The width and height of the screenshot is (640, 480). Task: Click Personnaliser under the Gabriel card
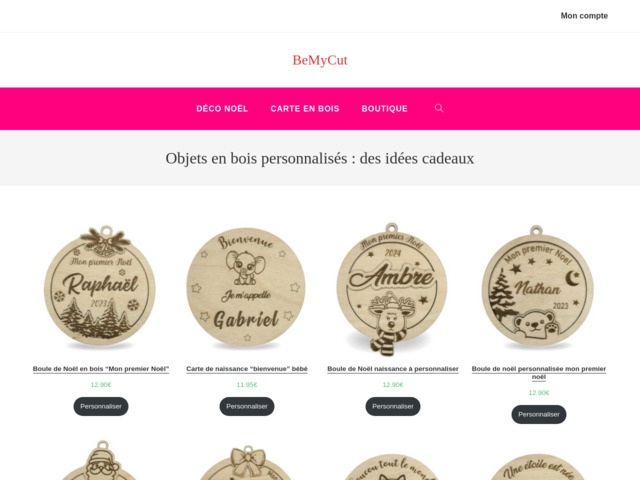coord(247,407)
